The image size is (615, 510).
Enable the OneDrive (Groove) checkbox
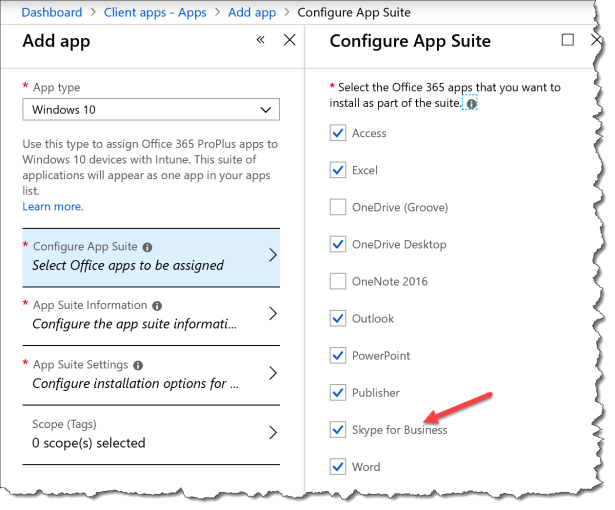(338, 207)
